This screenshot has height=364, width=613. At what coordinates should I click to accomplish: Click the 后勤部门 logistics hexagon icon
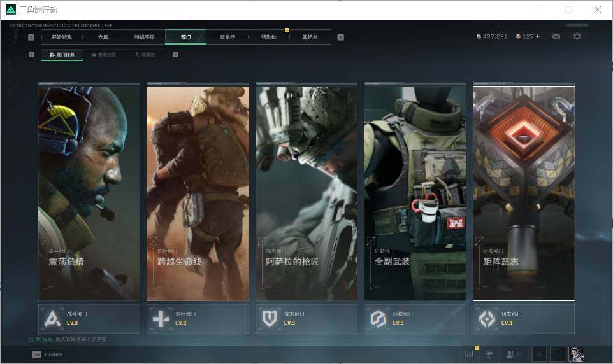coord(379,318)
